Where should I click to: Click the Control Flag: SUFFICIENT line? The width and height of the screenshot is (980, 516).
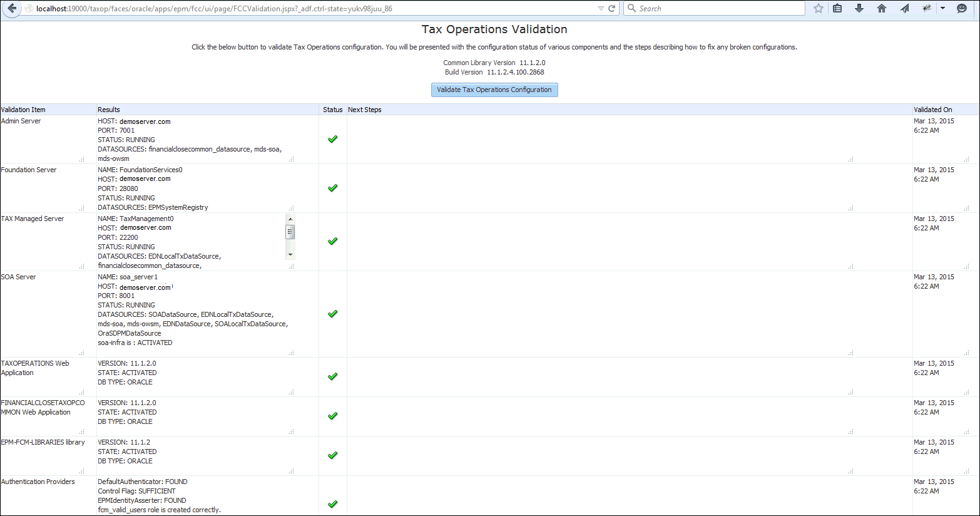(x=136, y=491)
